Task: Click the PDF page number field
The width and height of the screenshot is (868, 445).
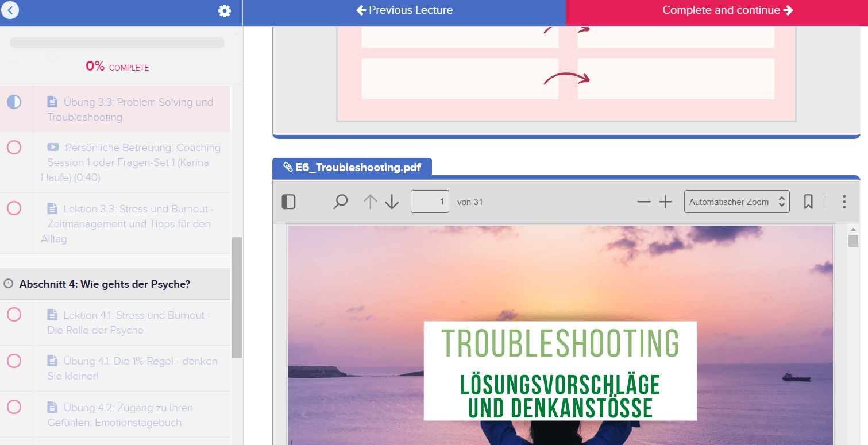Action: click(x=430, y=202)
